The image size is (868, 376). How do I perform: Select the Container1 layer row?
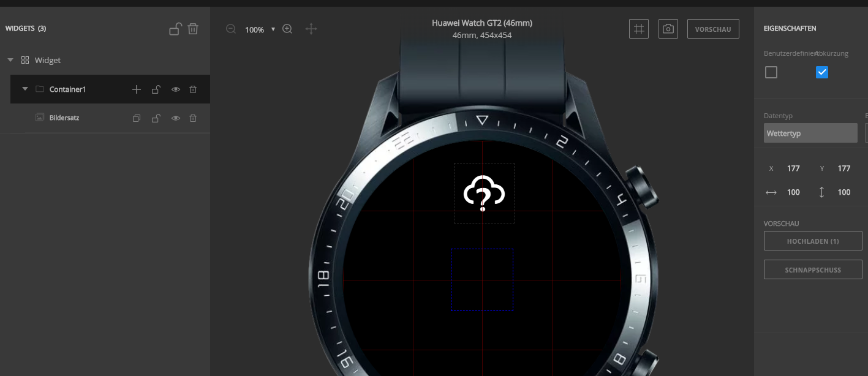coord(110,89)
